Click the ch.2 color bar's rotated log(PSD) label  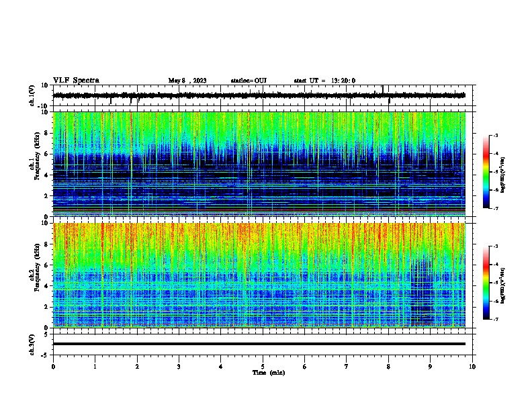click(x=502, y=285)
